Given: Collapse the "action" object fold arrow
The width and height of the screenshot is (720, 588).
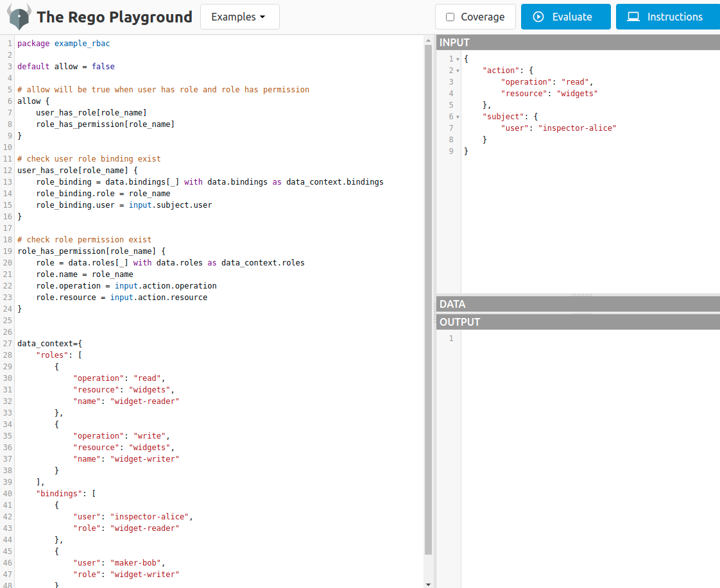Looking at the screenshot, I should (x=458, y=71).
